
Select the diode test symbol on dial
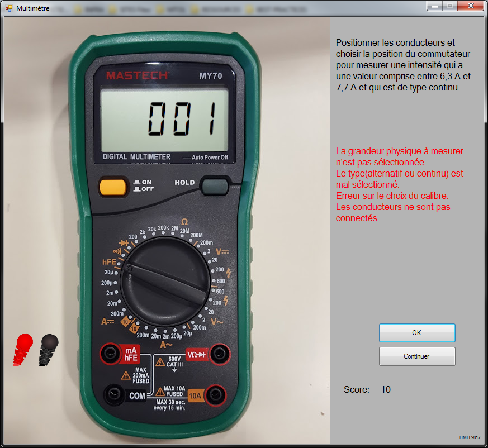tap(124, 242)
